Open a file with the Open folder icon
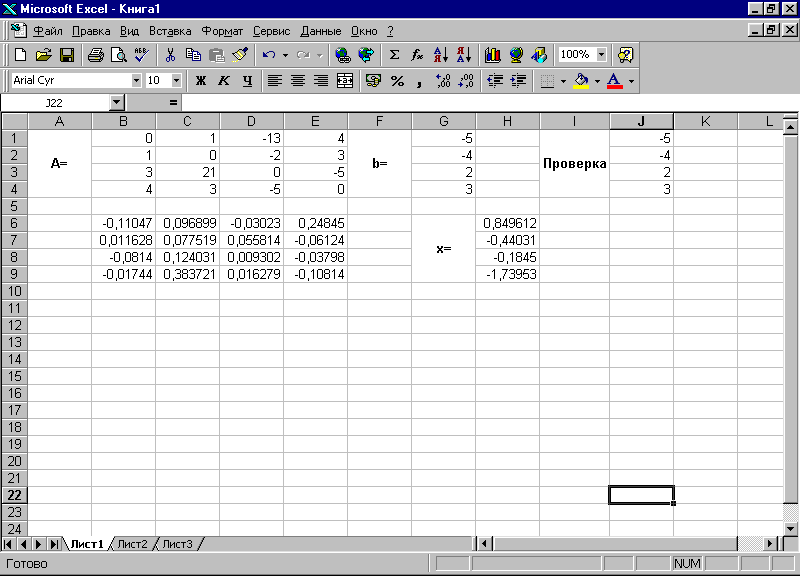 point(44,55)
